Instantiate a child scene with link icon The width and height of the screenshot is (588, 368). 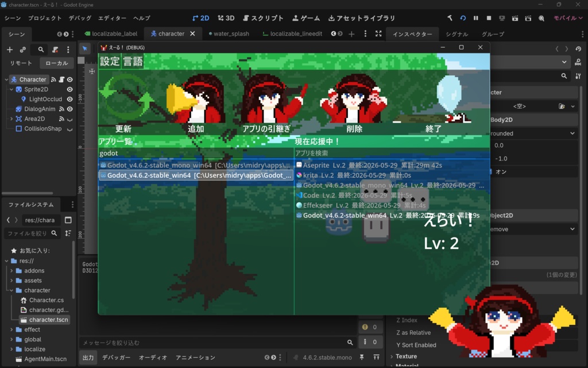pyautogui.click(x=23, y=49)
